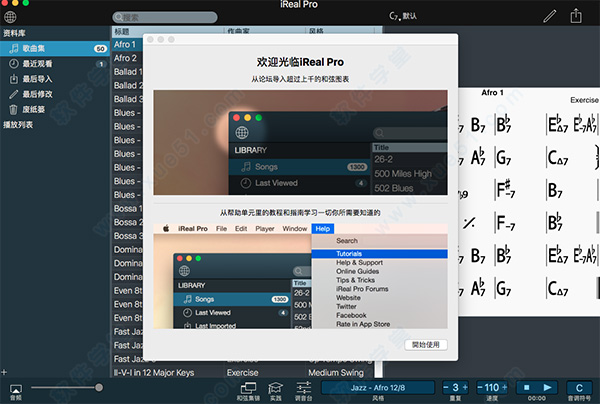
Task: Click the 作曲家 composer column header
Action: pyautogui.click(x=264, y=31)
